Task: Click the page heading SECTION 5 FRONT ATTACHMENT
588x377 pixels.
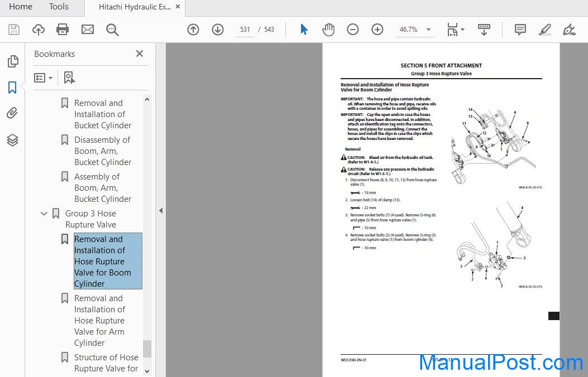Action: point(441,65)
